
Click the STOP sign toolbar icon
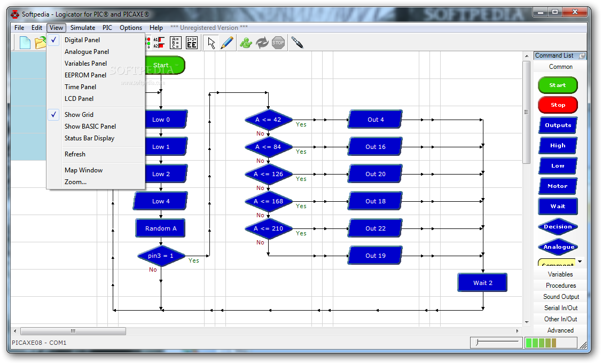point(278,43)
